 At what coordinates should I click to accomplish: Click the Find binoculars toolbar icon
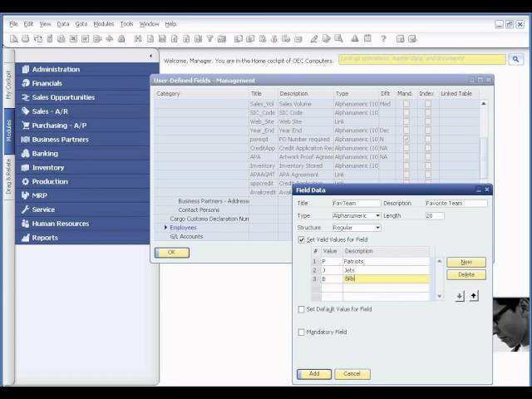138,39
